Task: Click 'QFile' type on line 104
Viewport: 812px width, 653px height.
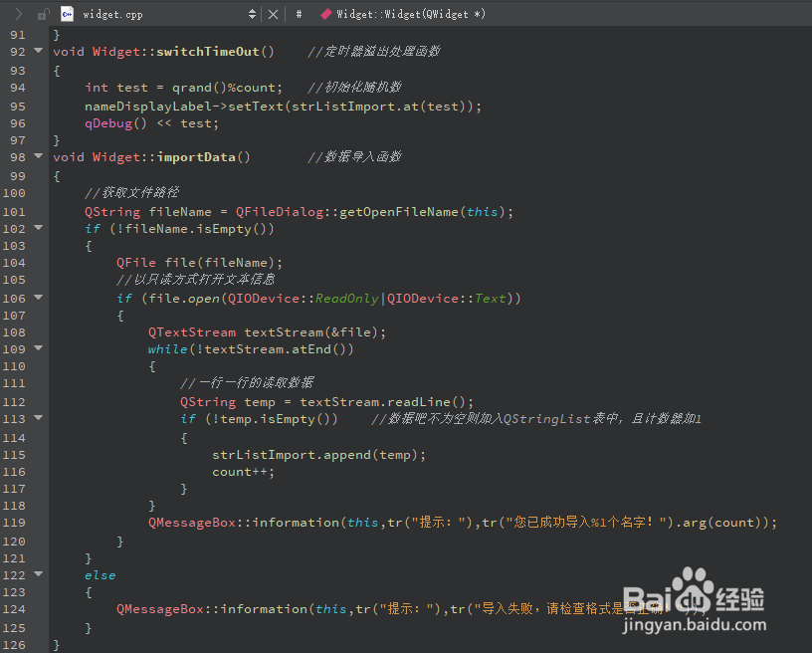Action: (x=136, y=263)
